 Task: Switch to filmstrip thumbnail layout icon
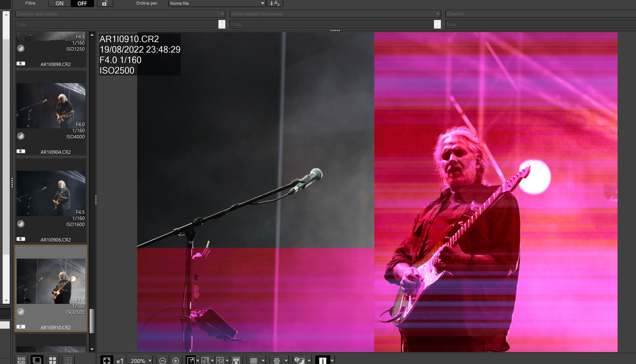[37, 360]
